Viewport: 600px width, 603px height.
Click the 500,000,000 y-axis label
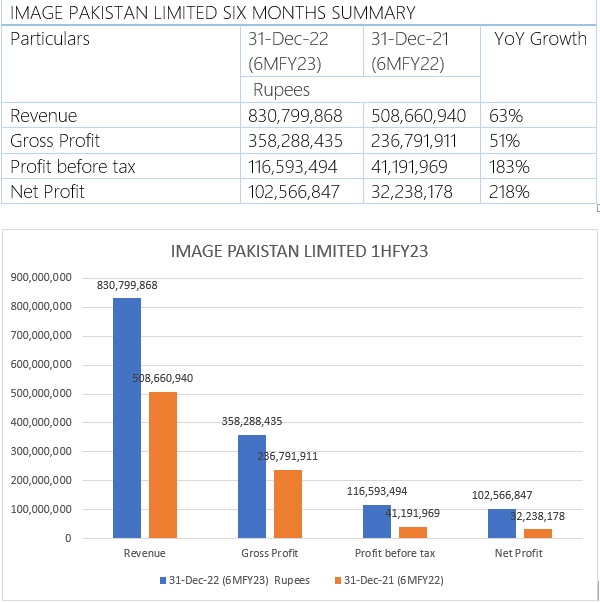(41, 393)
